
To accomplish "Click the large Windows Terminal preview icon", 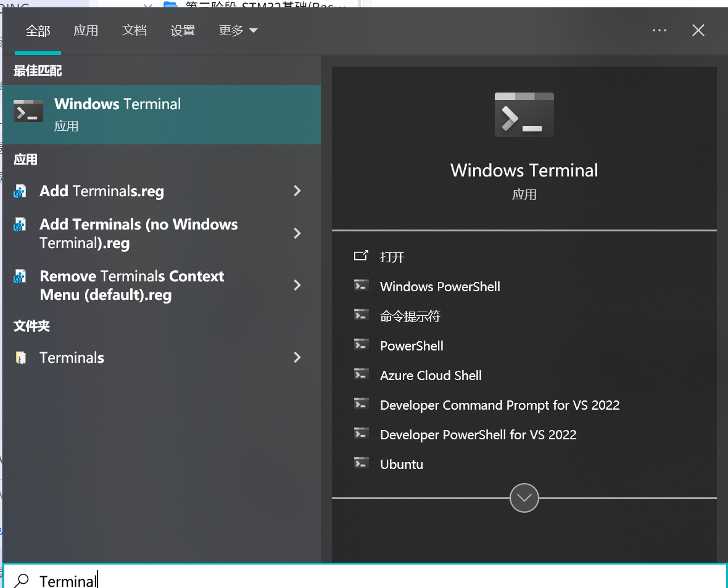I will point(524,115).
